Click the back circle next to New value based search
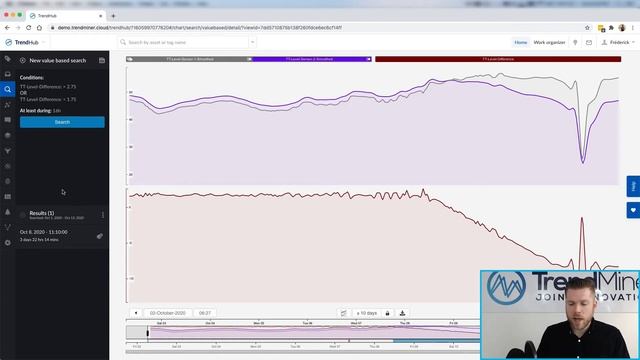This screenshot has height=360, width=640. click(22, 60)
